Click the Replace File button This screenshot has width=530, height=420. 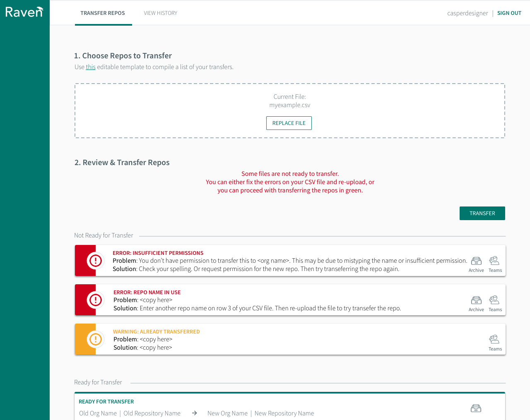tap(289, 123)
